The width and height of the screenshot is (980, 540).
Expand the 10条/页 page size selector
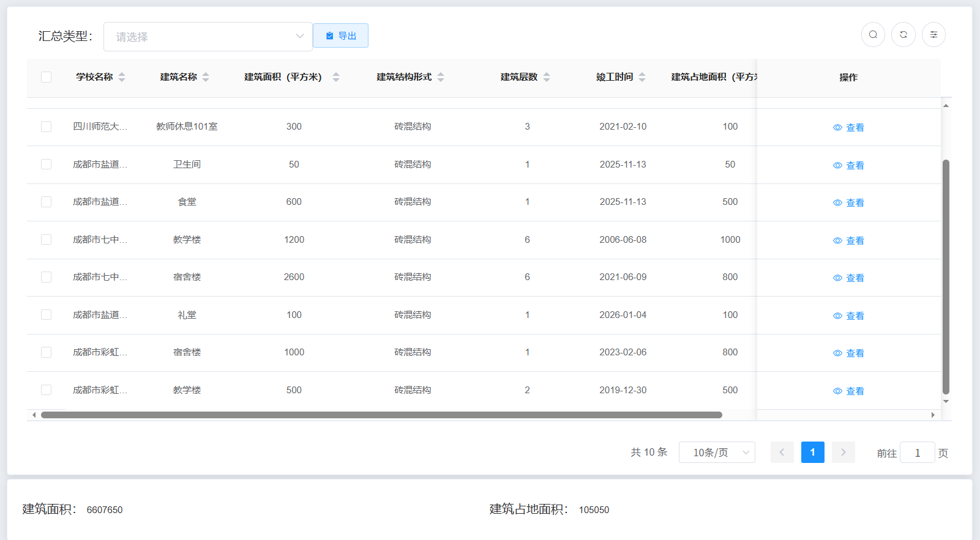tap(716, 453)
